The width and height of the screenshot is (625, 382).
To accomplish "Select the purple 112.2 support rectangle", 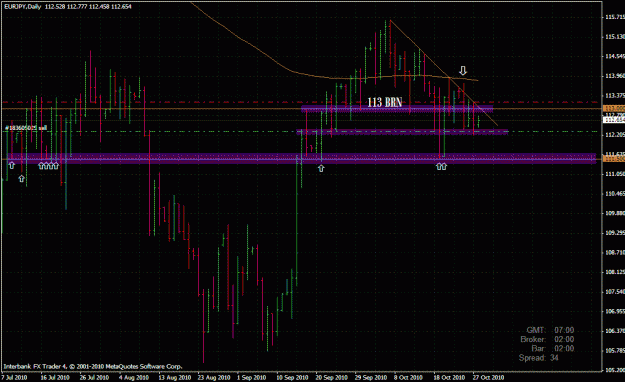I will click(402, 132).
